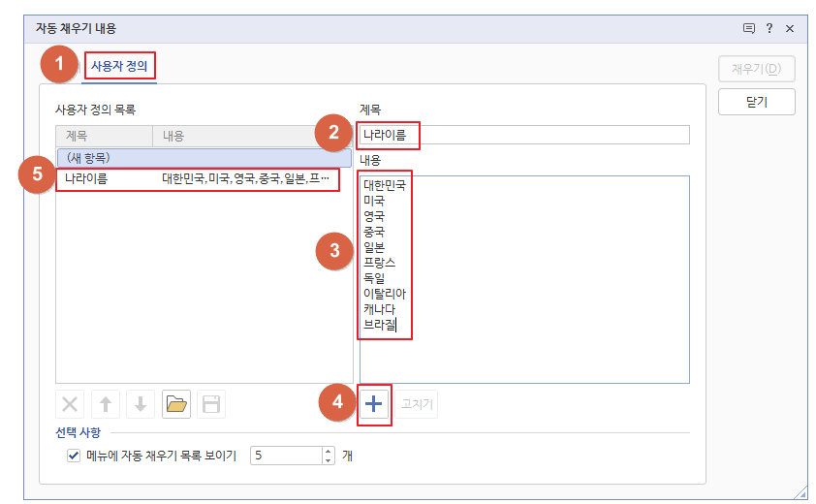This screenshot has width=816, height=504.
Task: Decrease the list count with the down arrow
Action: pyautogui.click(x=328, y=460)
